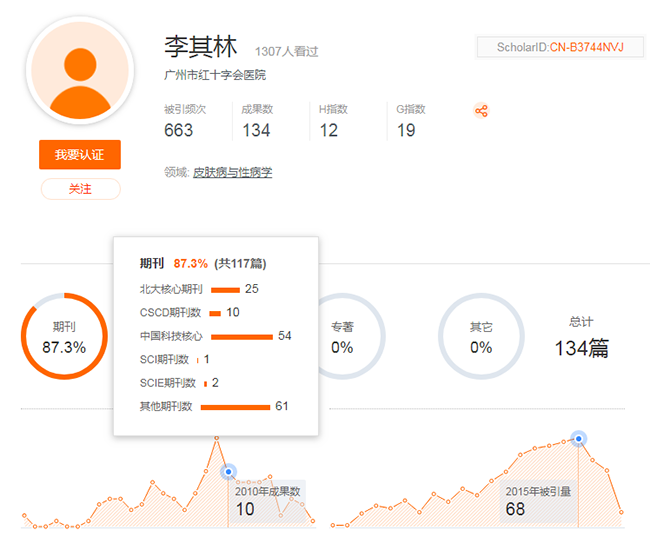This screenshot has height=537, width=650.
Task: Click the 其他期刊数 bar row
Action: [x=235, y=406]
